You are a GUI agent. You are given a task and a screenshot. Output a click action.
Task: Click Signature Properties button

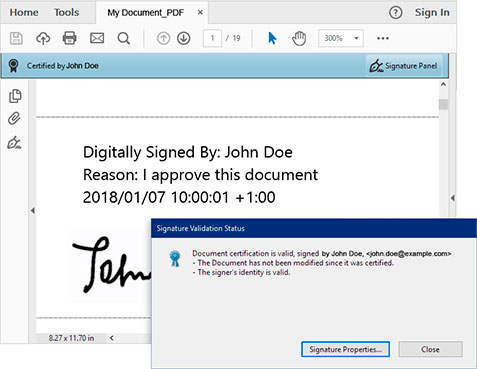click(x=345, y=349)
